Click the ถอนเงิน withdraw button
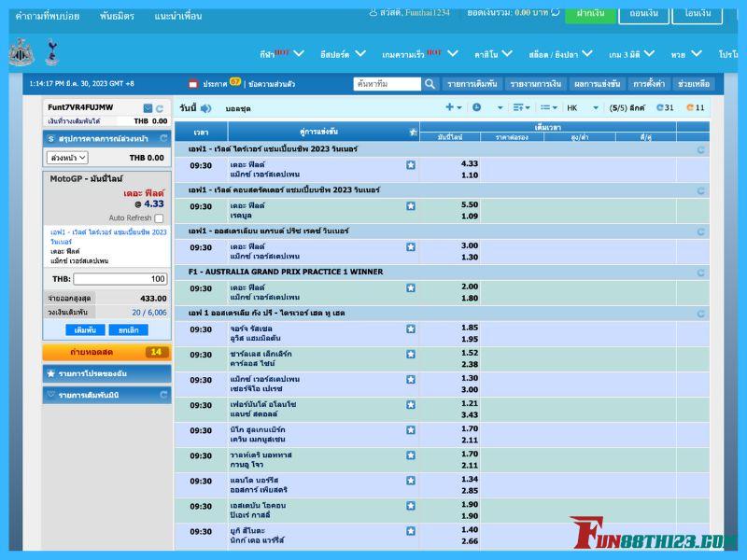 point(643,14)
